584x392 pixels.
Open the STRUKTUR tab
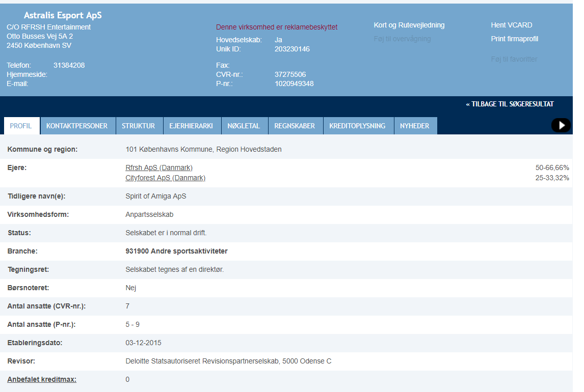[138, 126]
